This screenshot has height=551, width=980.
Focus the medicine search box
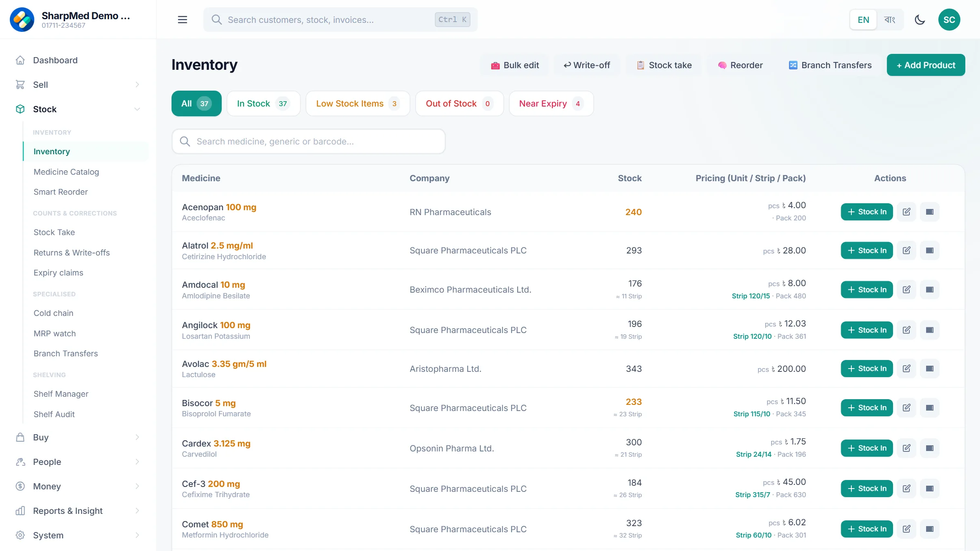click(x=309, y=142)
